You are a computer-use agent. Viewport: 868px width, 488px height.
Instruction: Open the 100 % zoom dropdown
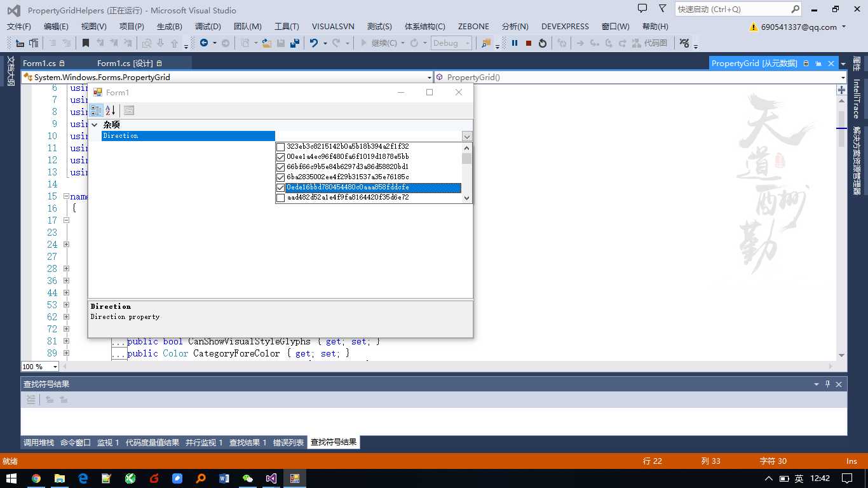pos(55,367)
